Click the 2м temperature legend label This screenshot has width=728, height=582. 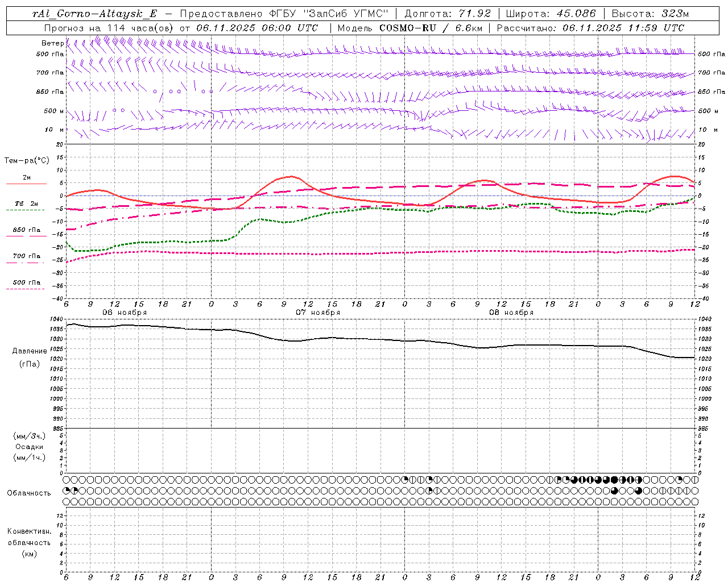click(x=27, y=177)
